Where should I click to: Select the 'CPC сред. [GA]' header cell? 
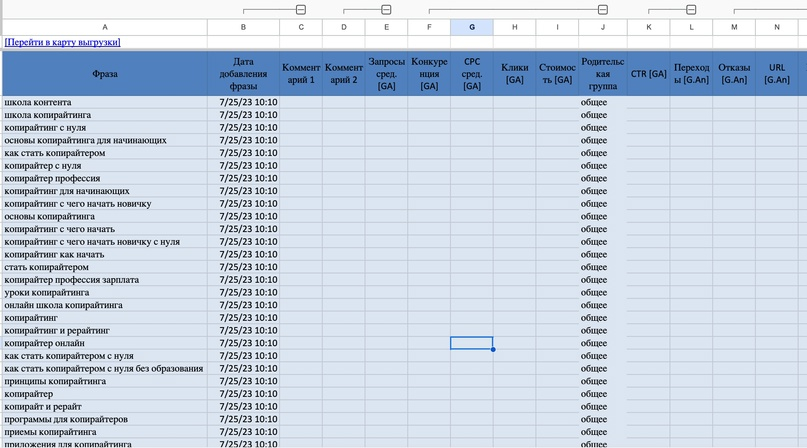[x=471, y=73]
